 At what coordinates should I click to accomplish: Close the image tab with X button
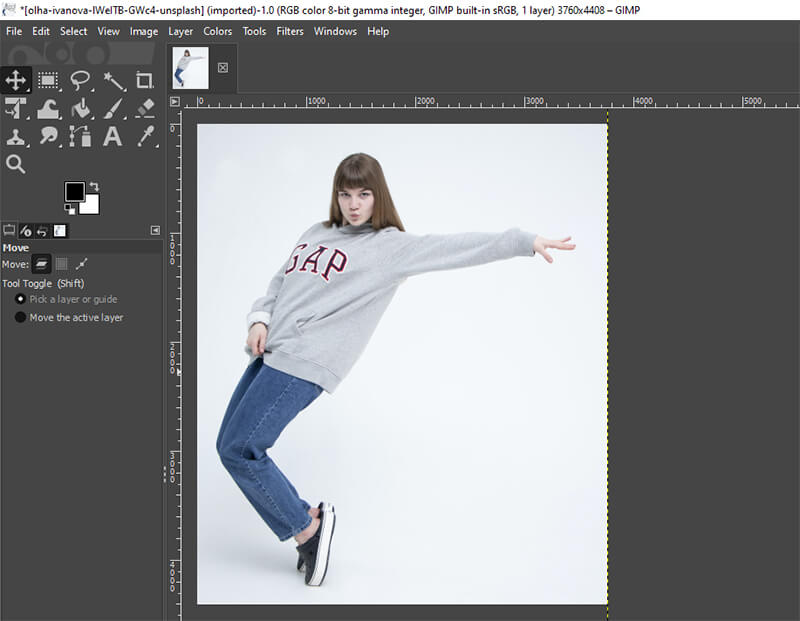click(223, 67)
